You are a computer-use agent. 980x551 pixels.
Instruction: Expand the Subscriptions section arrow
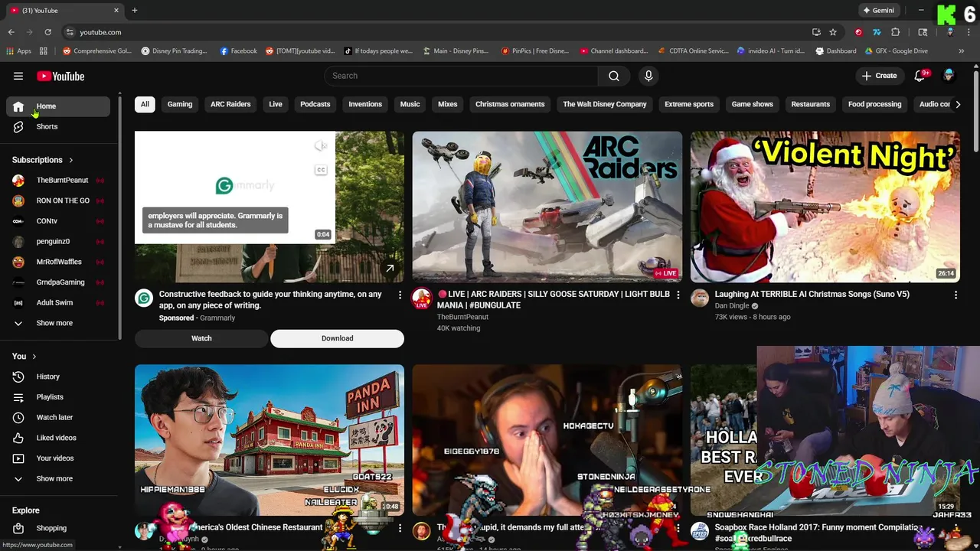pyautogui.click(x=70, y=160)
